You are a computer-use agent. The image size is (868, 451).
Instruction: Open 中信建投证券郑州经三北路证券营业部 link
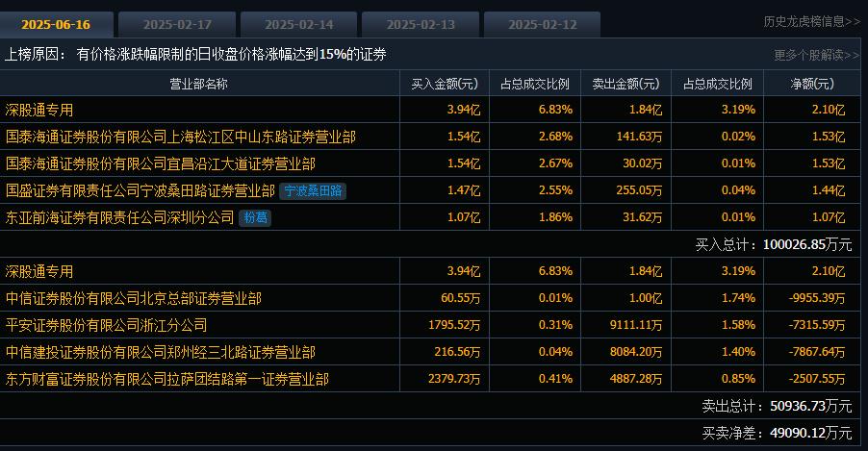[x=161, y=353]
